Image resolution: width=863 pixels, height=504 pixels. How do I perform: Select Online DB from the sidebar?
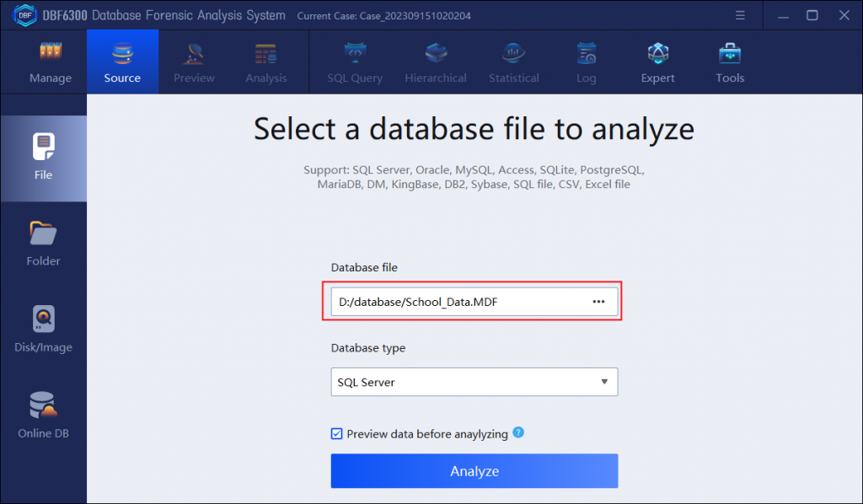coord(43,413)
